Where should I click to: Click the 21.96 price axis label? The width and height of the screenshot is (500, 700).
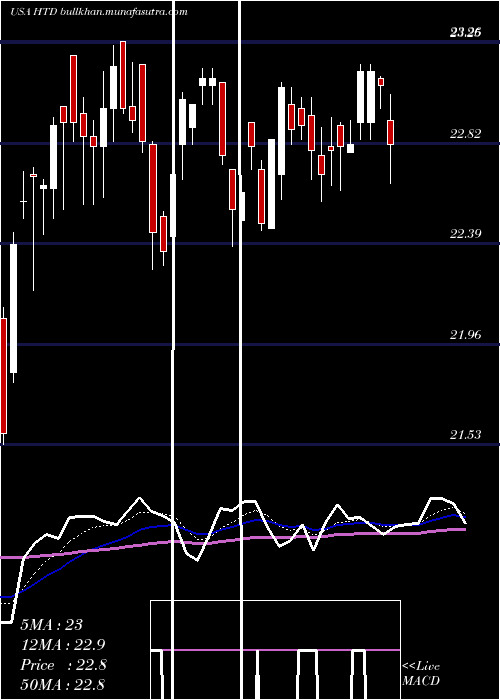click(465, 334)
